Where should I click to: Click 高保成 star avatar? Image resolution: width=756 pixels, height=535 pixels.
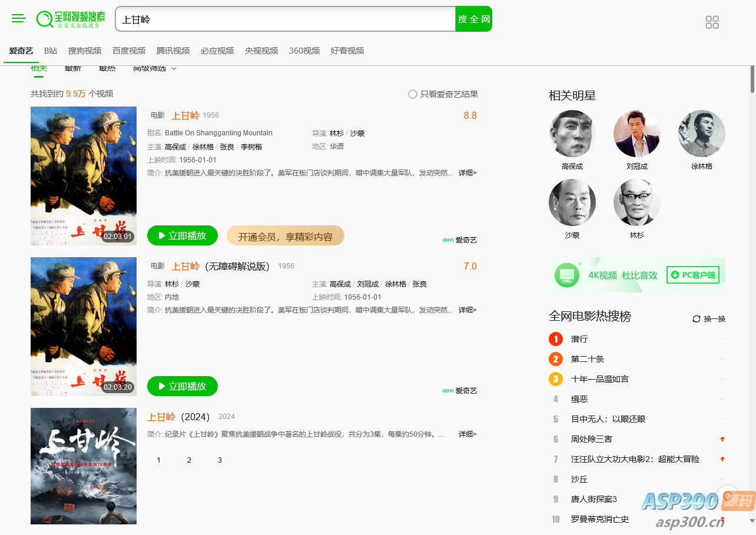(x=572, y=134)
